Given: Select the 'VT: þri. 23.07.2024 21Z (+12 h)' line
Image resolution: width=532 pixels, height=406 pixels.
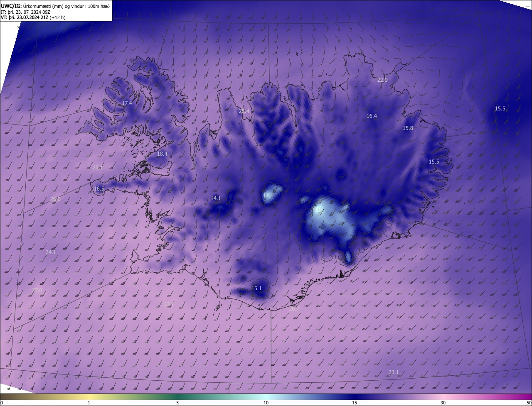Looking at the screenshot, I should (33, 17).
